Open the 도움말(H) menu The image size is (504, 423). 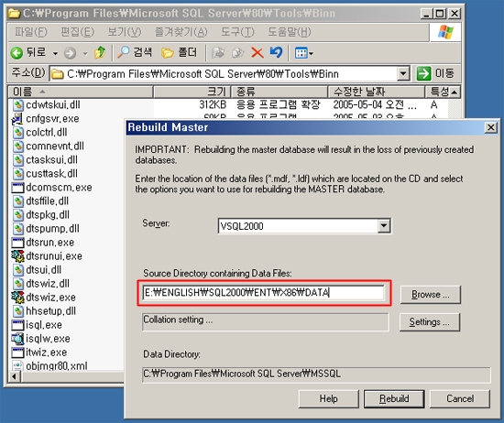coord(290,32)
